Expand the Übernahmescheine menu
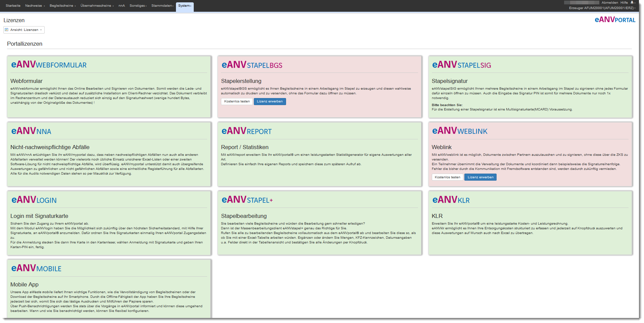 [x=97, y=6]
